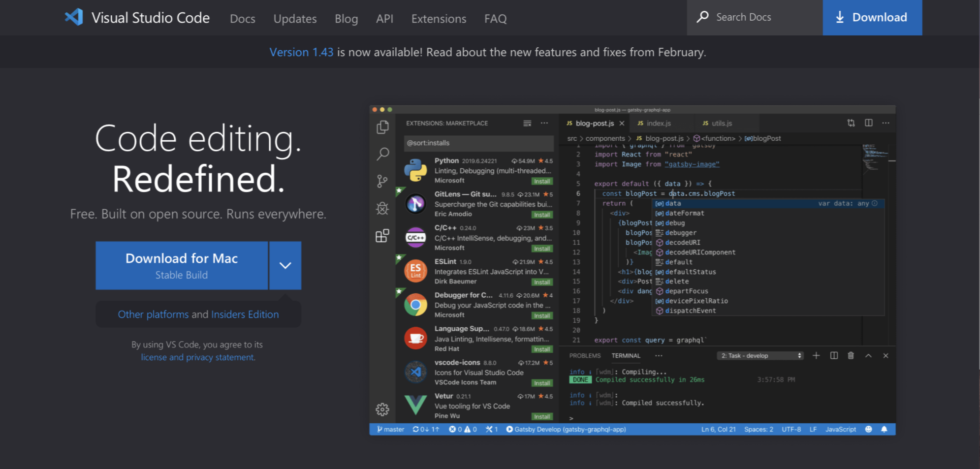Open editor more actions ellipsis menu
980x469 pixels.
point(886,123)
